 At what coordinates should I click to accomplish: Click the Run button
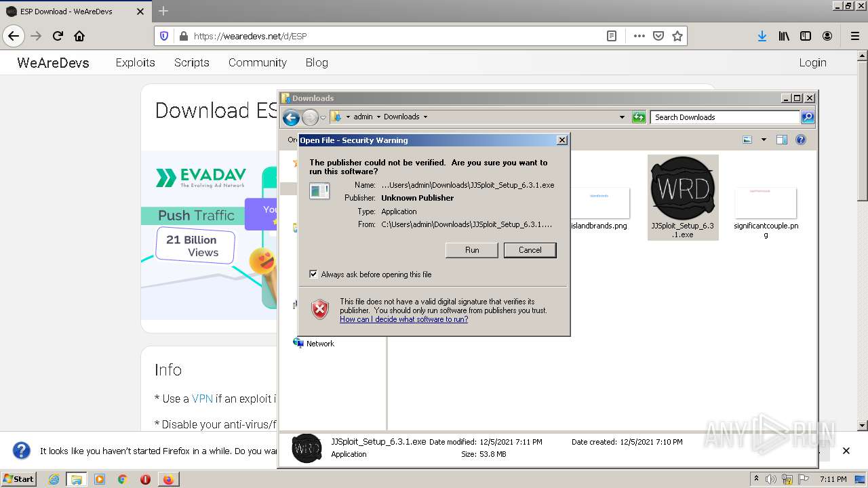tap(472, 250)
